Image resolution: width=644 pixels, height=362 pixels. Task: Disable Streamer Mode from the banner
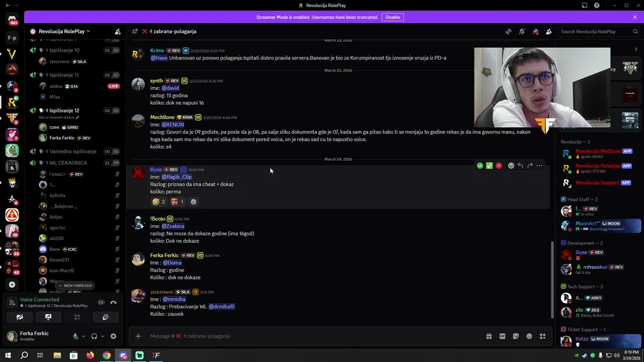pos(392,17)
